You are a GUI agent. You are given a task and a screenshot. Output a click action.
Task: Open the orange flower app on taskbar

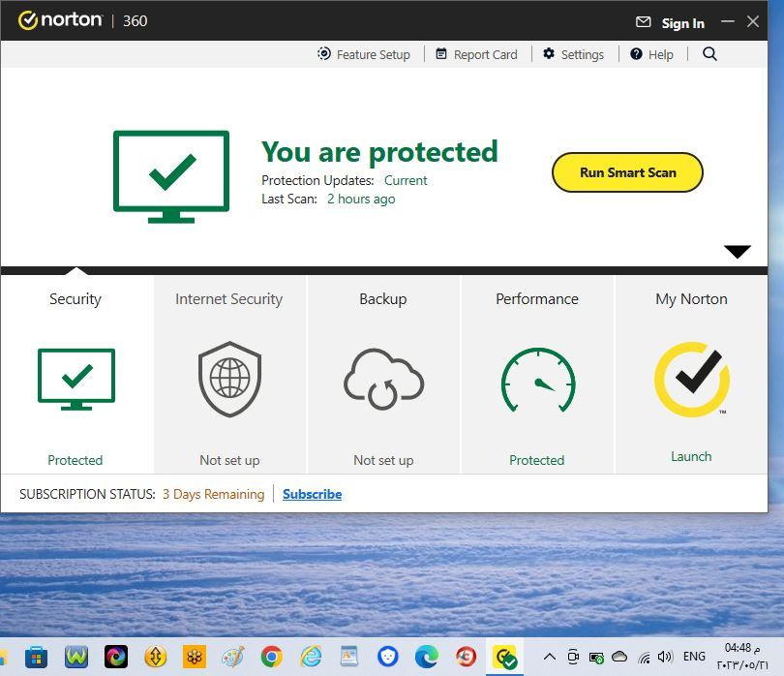(x=194, y=657)
